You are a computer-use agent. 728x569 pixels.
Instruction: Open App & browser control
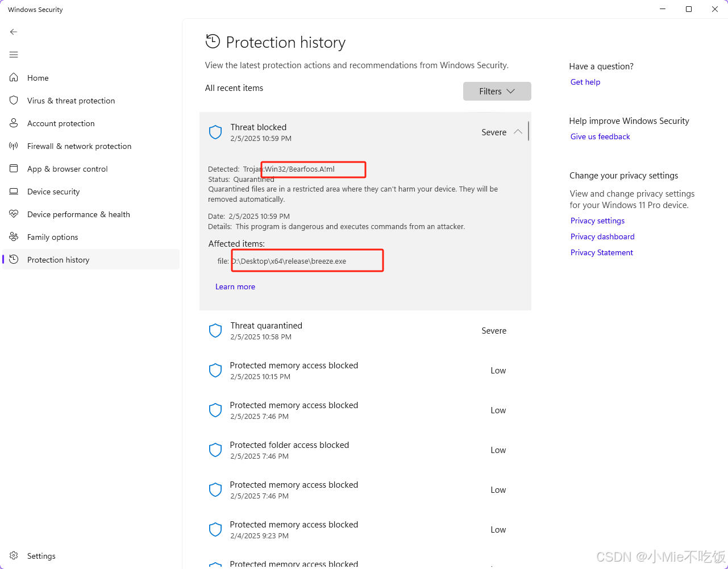coord(91,169)
